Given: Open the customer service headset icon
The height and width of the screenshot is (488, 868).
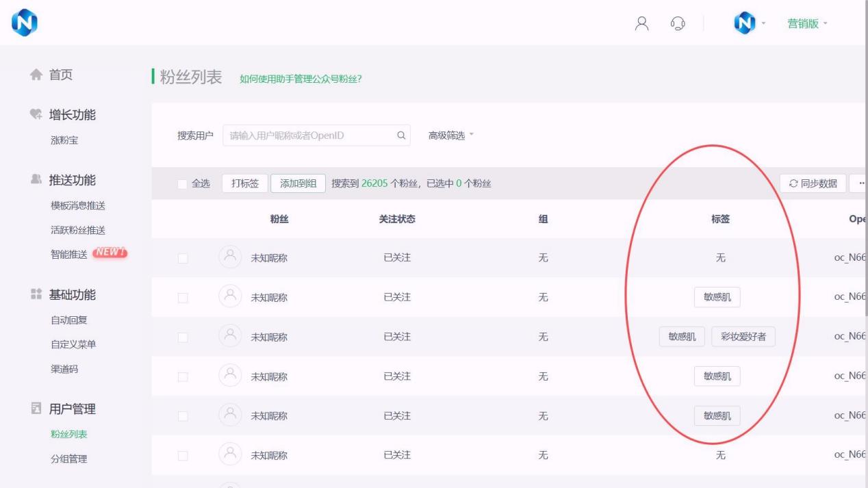Looking at the screenshot, I should (x=678, y=23).
